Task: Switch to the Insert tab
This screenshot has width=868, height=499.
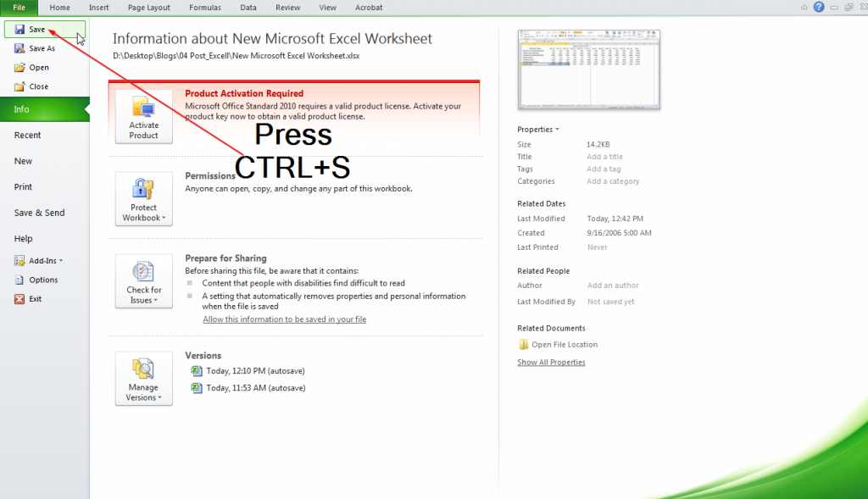Action: coord(99,7)
